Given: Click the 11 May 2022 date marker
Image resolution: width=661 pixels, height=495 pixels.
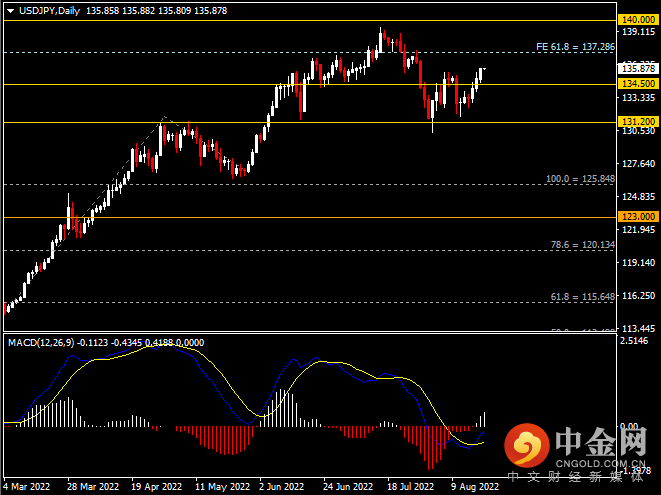Looking at the screenshot, I should (x=223, y=487).
